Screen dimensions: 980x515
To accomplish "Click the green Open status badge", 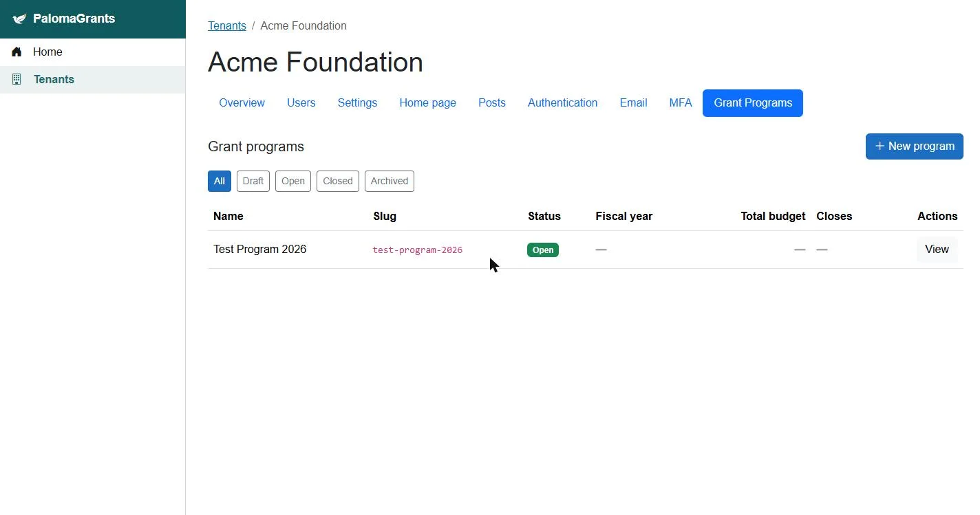I will [543, 250].
